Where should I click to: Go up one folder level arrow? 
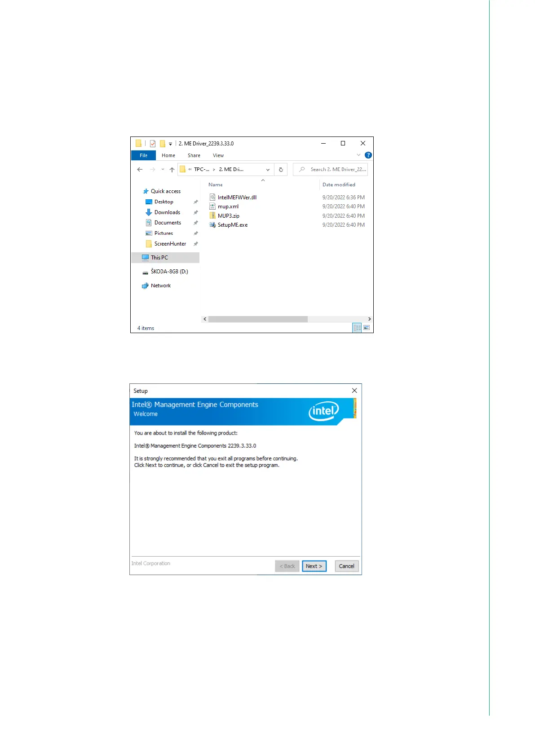click(x=172, y=170)
